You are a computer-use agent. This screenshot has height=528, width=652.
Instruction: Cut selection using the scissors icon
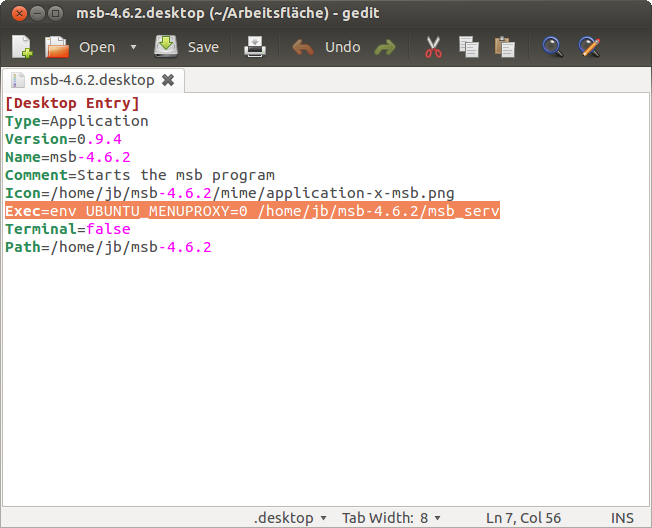coord(433,47)
